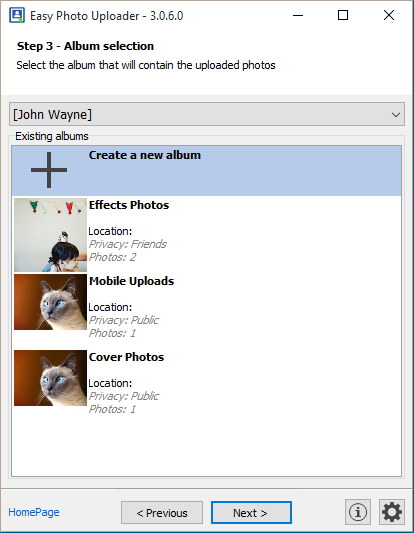Click the 'Cover Photos' album title
This screenshot has width=414, height=533.
point(126,357)
